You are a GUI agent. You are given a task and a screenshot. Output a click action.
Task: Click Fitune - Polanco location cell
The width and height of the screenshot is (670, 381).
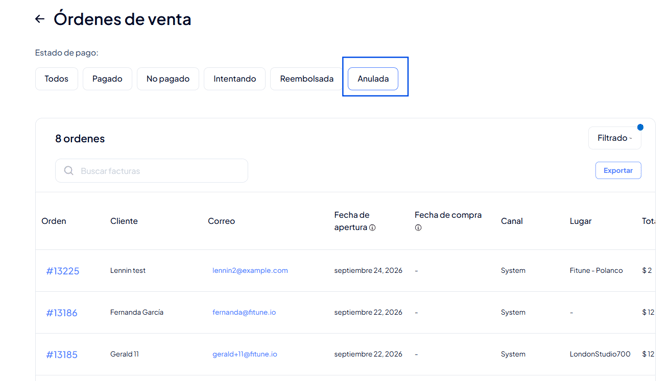click(x=596, y=270)
